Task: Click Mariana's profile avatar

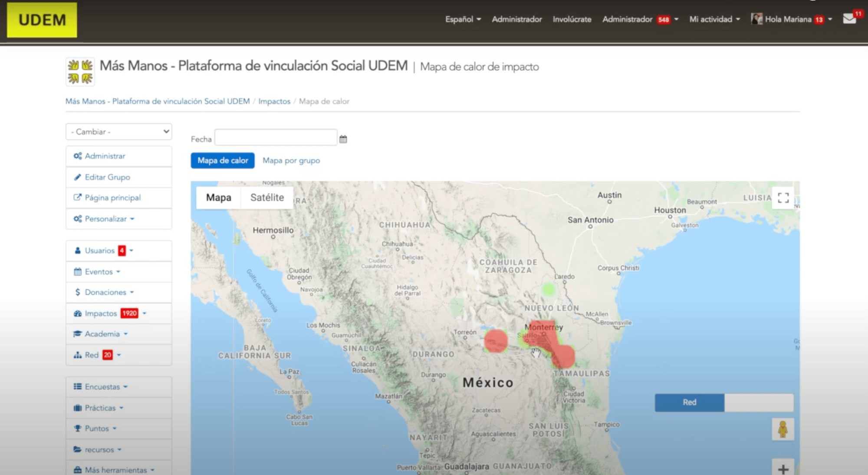Action: [757, 19]
